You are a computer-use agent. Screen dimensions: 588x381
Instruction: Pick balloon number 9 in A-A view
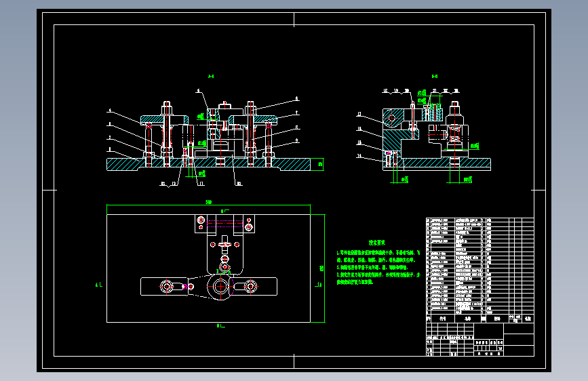click(x=296, y=140)
